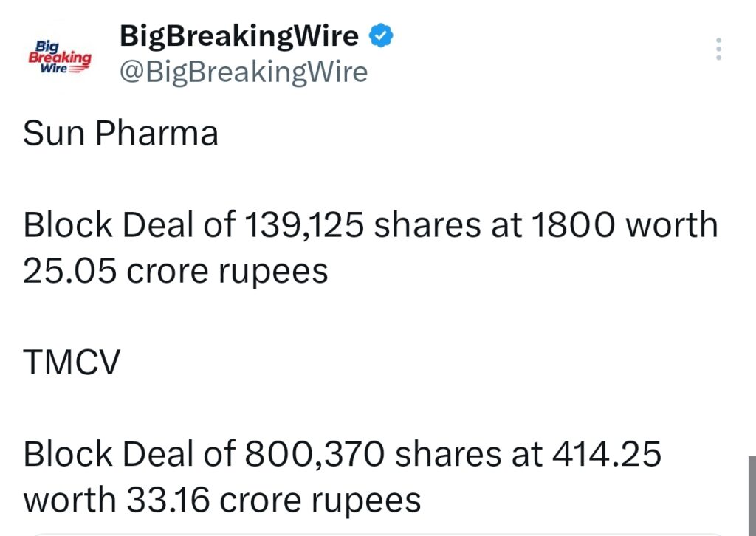Click the verification checkmark to see account status
Image resolution: width=756 pixels, height=536 pixels.
pyautogui.click(x=381, y=35)
